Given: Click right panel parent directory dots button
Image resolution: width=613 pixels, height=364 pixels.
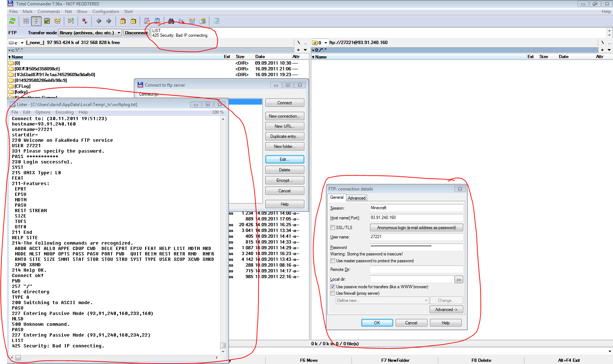Looking at the screenshot, I should [609, 43].
